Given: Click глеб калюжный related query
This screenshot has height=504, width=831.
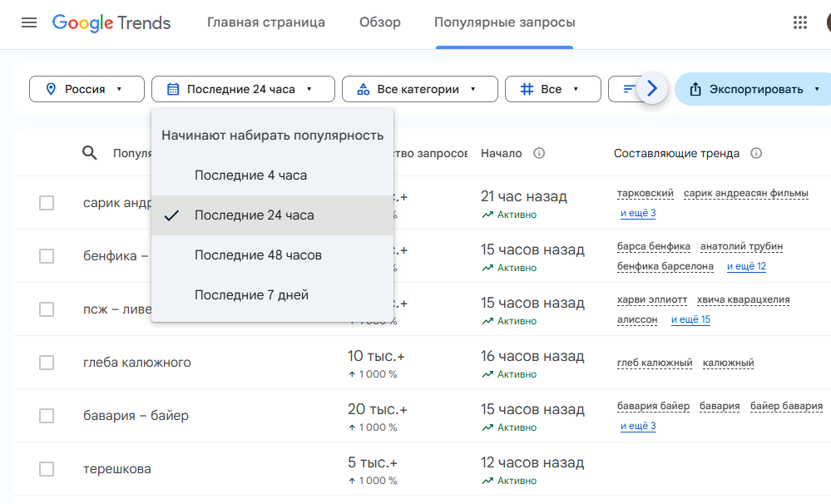Looking at the screenshot, I should pyautogui.click(x=655, y=363).
